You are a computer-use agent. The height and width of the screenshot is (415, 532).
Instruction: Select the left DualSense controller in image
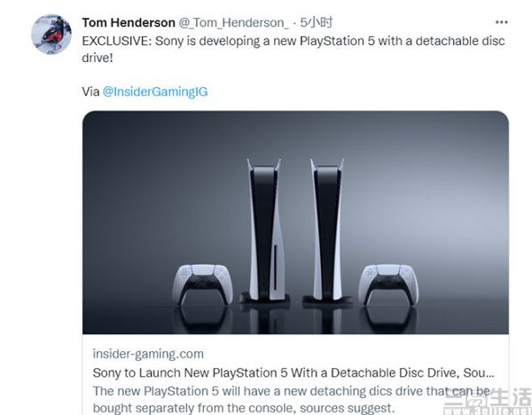202,285
